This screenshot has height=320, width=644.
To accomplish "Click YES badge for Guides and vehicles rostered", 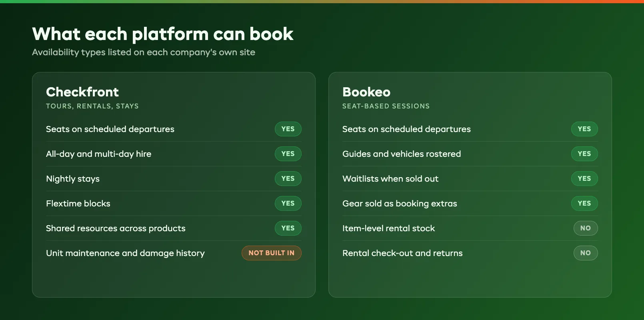I will 584,154.
